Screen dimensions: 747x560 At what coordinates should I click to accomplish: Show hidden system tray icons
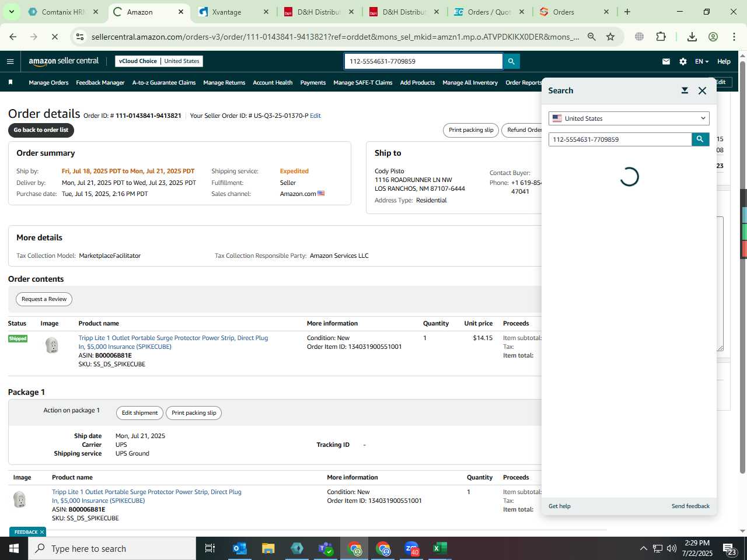643,548
